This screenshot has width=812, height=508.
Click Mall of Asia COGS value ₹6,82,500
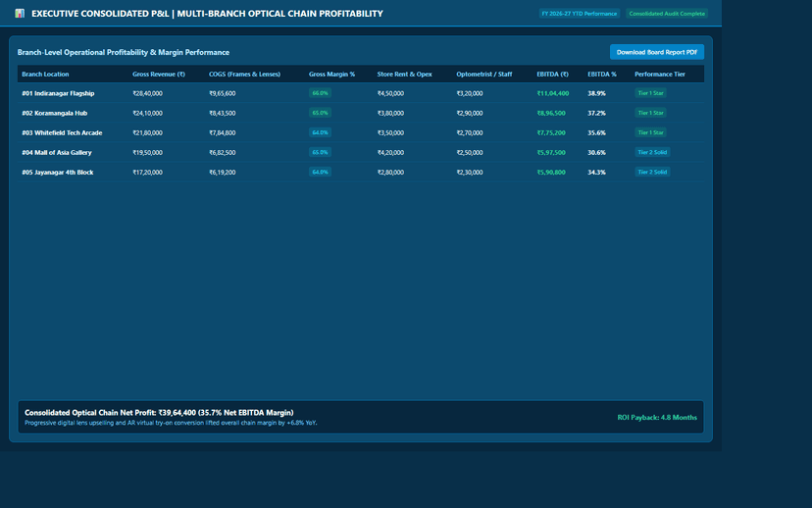223,152
